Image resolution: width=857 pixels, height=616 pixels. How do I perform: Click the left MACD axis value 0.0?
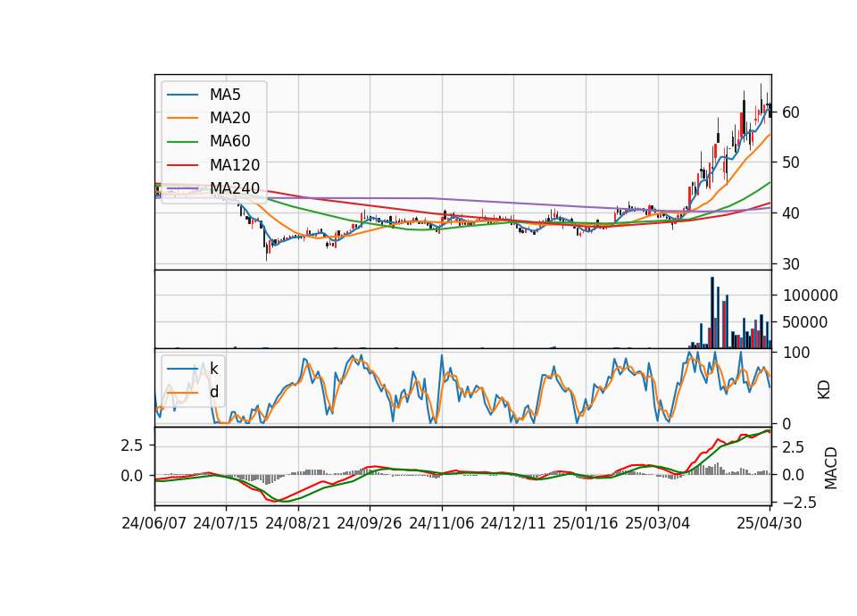pyautogui.click(x=132, y=476)
